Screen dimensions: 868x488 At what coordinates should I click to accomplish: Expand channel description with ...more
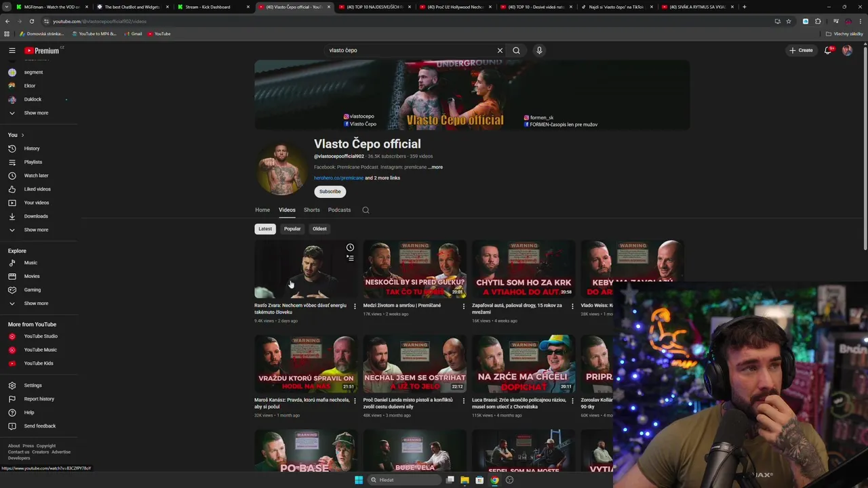point(435,167)
